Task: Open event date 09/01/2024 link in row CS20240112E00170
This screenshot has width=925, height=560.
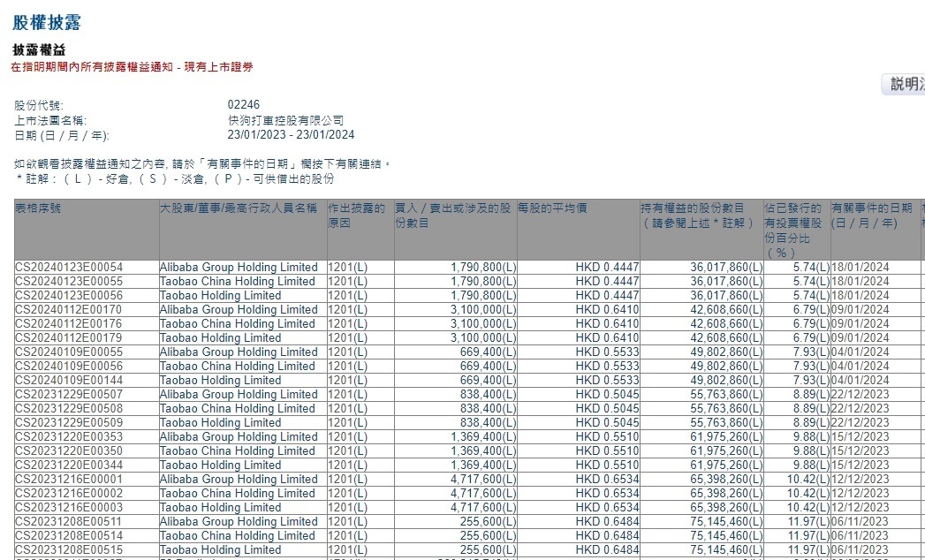Action: pyautogui.click(x=861, y=310)
